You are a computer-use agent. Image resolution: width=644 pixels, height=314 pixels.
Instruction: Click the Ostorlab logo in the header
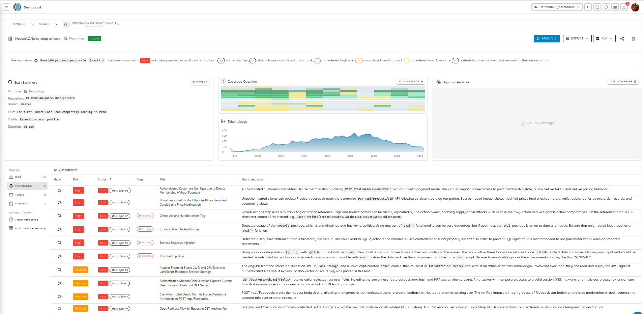point(17,7)
